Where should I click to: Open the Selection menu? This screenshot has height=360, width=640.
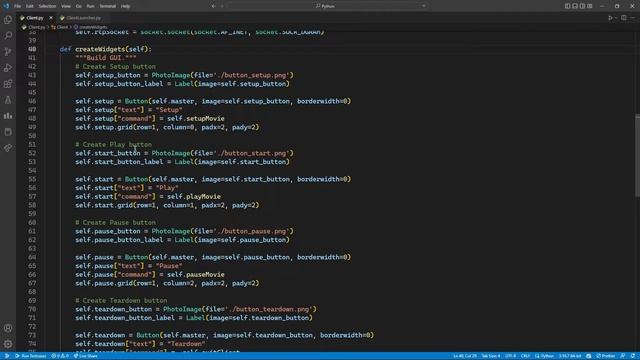click(47, 6)
